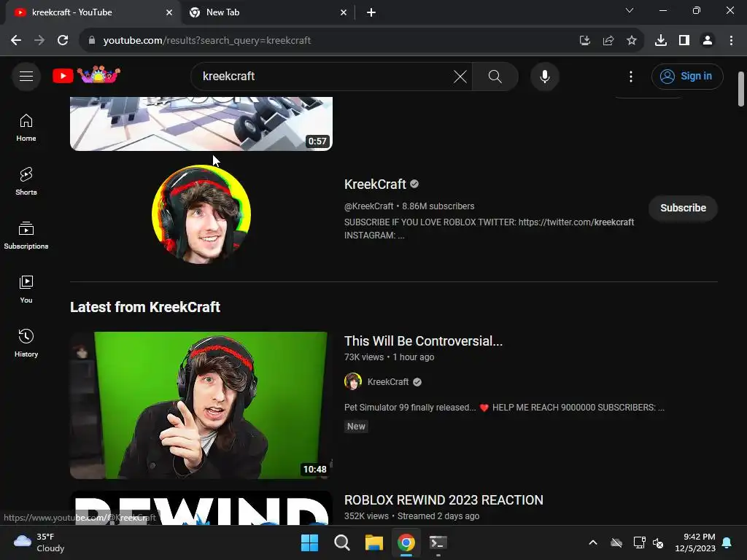Open the notification bell icon

coord(727,542)
